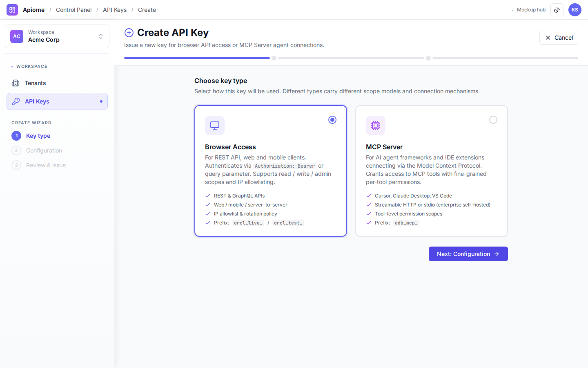Click the Browser Access monitor icon
Viewport: 588px width, 368px height.
click(215, 126)
